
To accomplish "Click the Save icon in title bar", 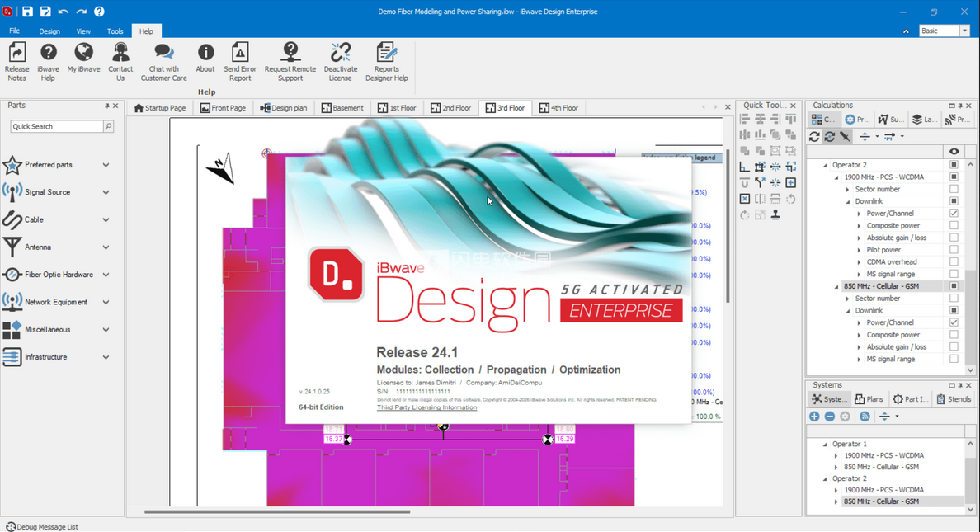I will (27, 12).
